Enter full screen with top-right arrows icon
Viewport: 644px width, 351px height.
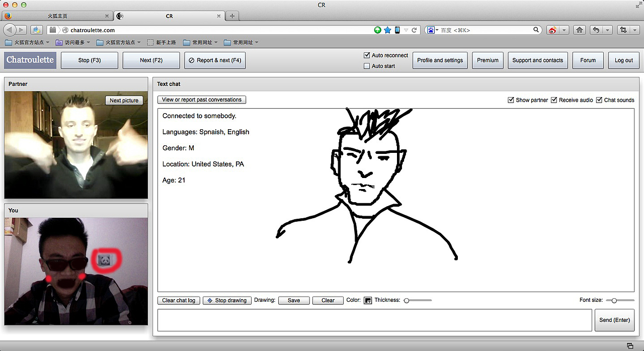pyautogui.click(x=639, y=5)
